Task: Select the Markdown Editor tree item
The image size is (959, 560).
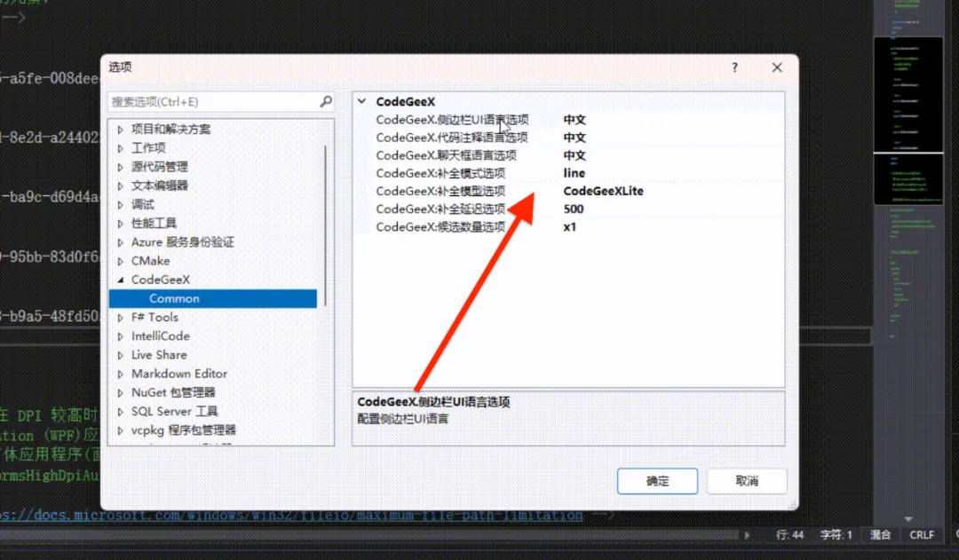Action: pyautogui.click(x=179, y=374)
